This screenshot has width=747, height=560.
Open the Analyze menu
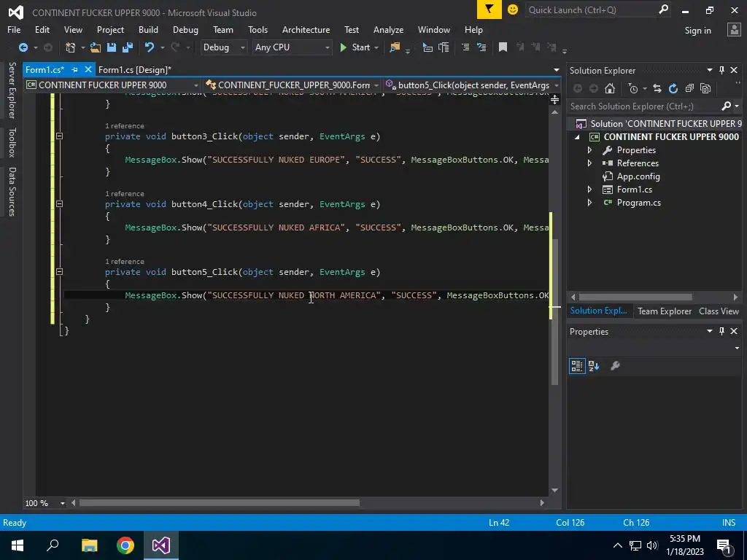coord(388,29)
